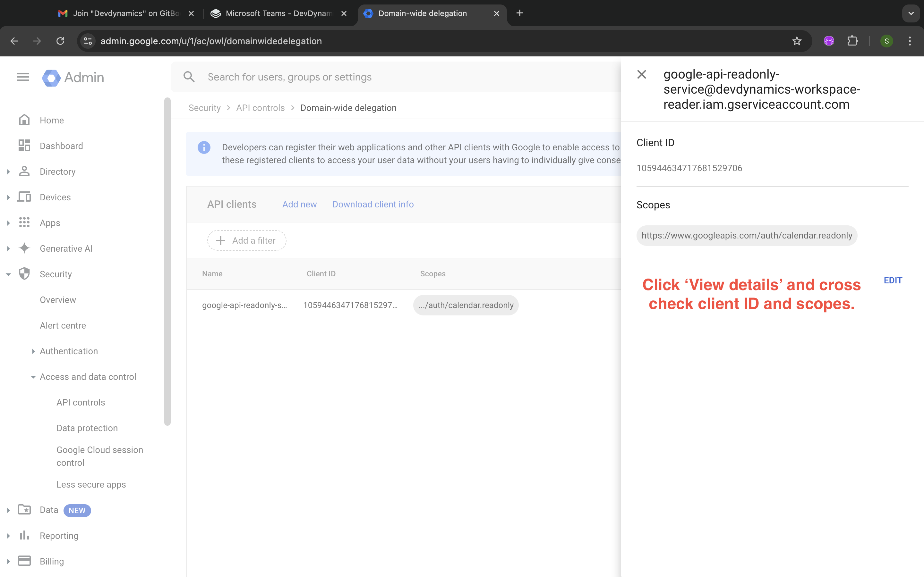Open the Dashboard sidebar item
Image resolution: width=924 pixels, height=577 pixels.
coord(61,146)
